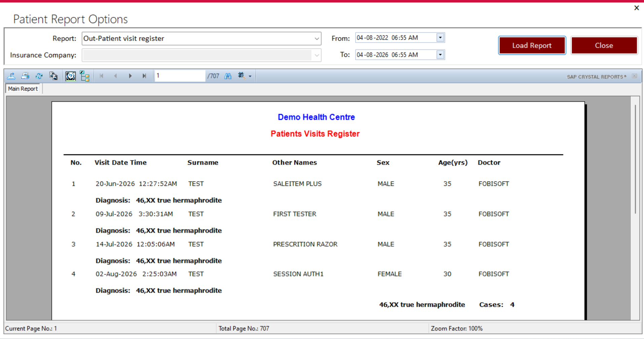The width and height of the screenshot is (644, 339).
Task: Click the Other Names column header
Action: coord(294,163)
